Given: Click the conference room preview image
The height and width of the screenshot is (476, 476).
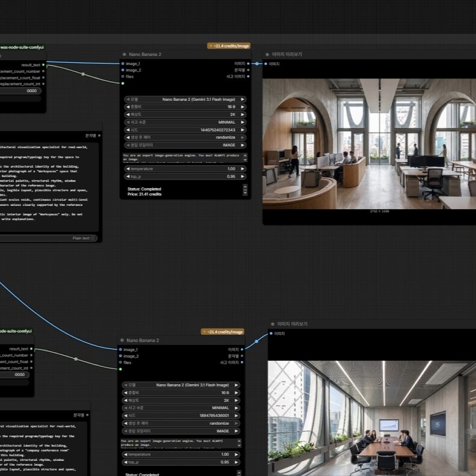Looking at the screenshot, I should coord(372,418).
